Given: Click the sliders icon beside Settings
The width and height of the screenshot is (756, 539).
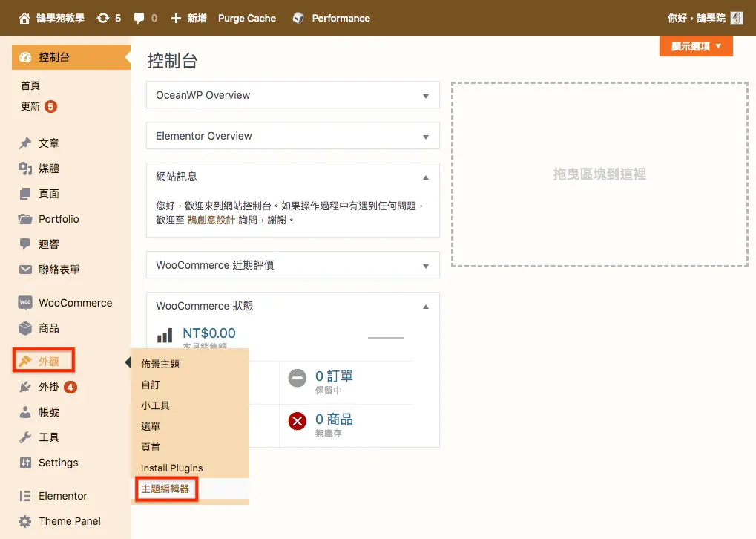Looking at the screenshot, I should click(x=25, y=463).
